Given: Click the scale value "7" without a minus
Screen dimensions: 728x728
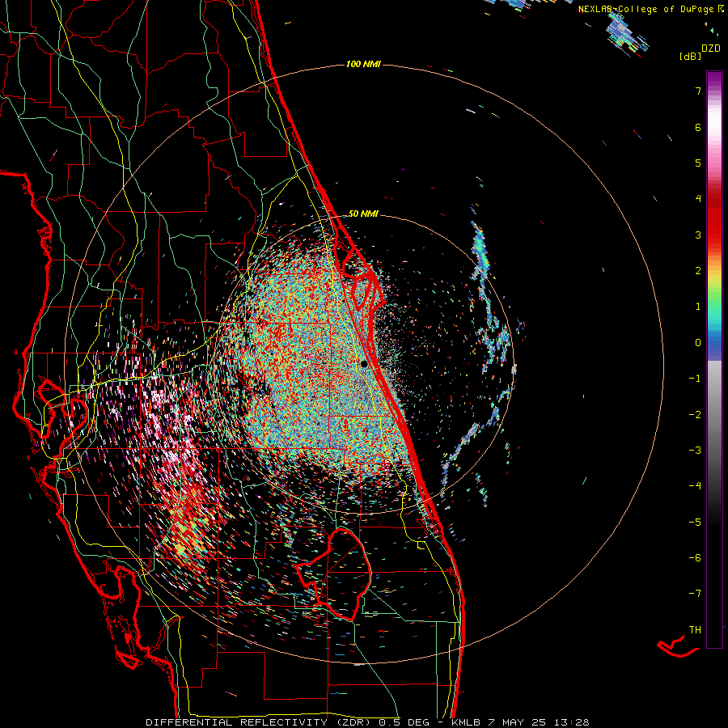Looking at the screenshot, I should 698,91.
